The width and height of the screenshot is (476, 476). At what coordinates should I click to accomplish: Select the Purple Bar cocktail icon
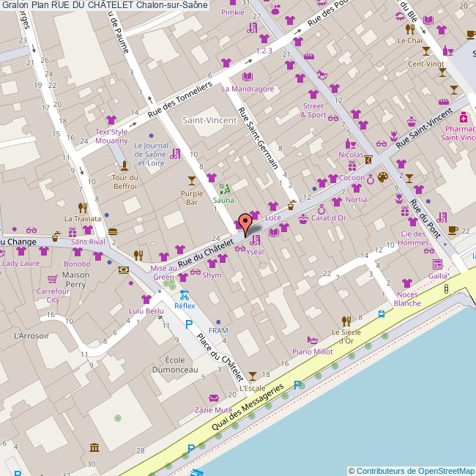[x=192, y=179]
